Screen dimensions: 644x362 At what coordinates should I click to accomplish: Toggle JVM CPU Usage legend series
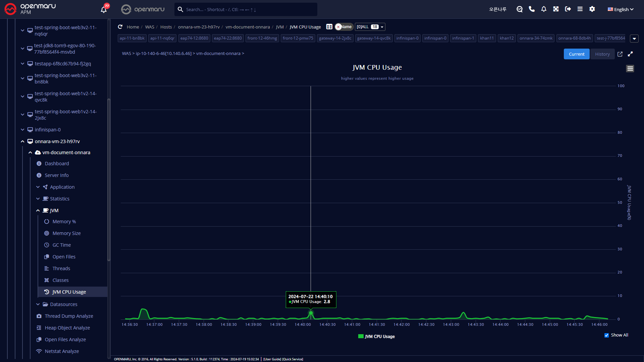[376, 337]
